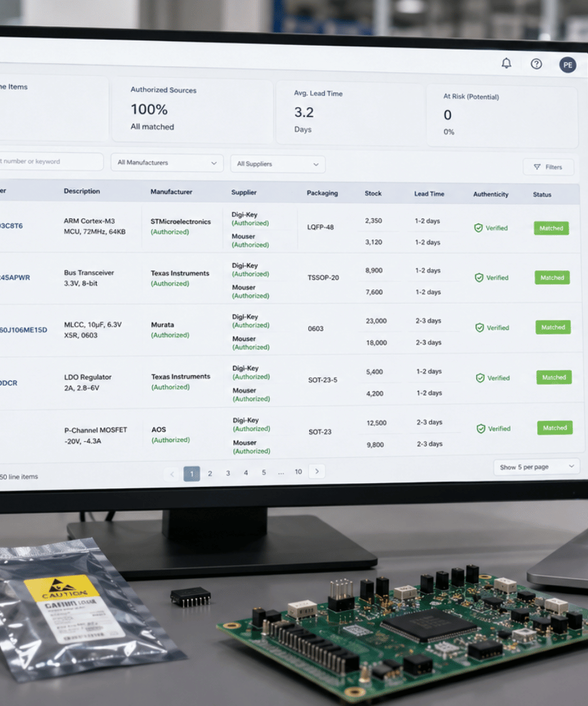Open the part number link ending 45APWR
The width and height of the screenshot is (588, 706).
[x=15, y=277]
